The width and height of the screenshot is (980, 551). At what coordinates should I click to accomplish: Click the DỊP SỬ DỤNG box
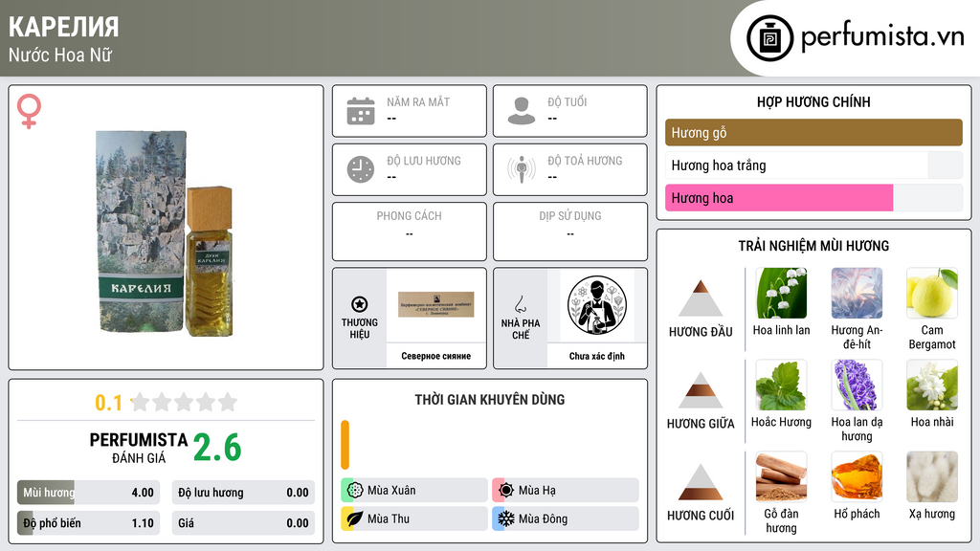570,231
